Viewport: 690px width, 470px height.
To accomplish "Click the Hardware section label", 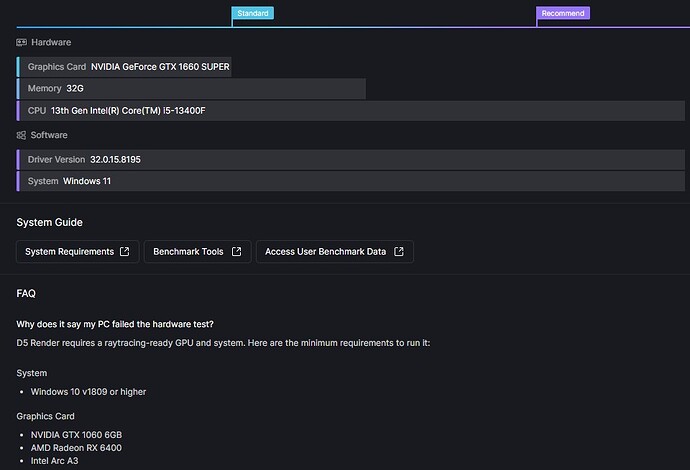I will [51, 42].
